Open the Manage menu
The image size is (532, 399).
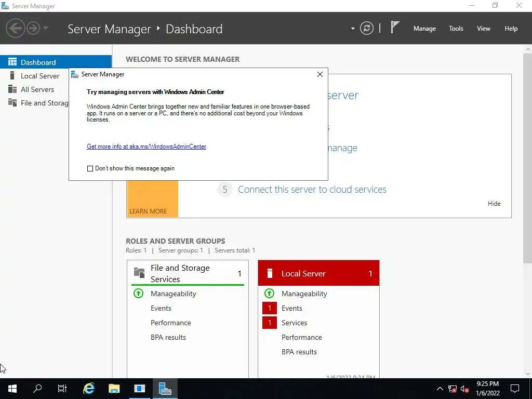424,29
